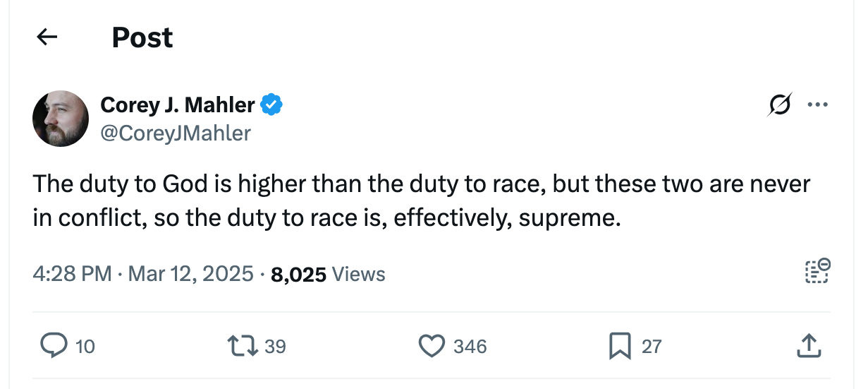Bookmark this post with the bookmark icon

(x=619, y=345)
